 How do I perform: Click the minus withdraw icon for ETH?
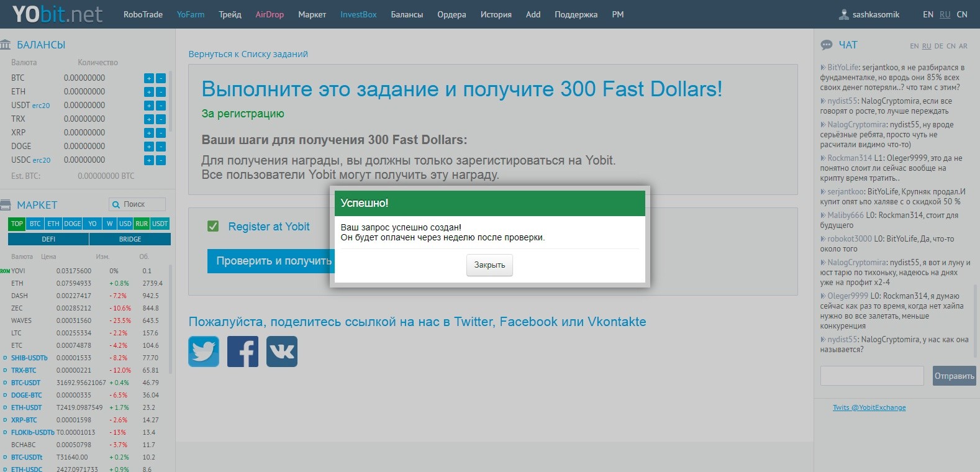(x=161, y=92)
